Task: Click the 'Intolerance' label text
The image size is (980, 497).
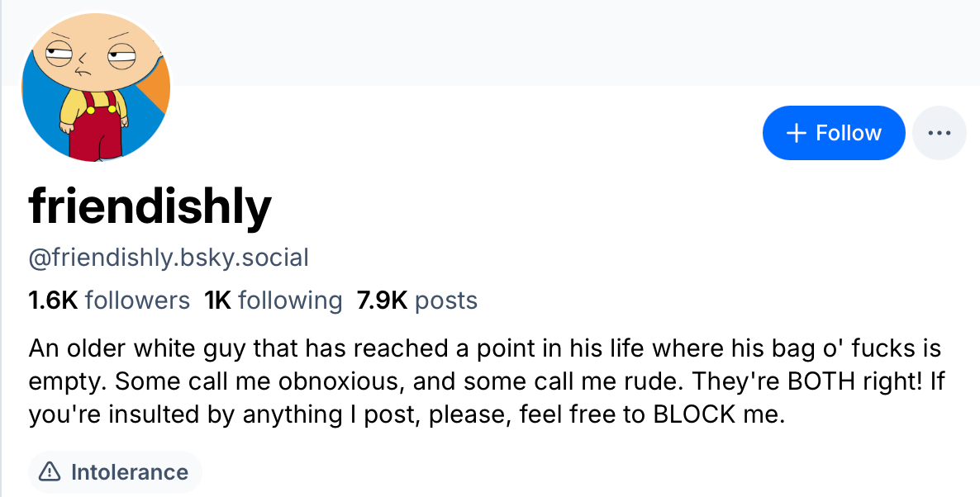Action: tap(130, 472)
